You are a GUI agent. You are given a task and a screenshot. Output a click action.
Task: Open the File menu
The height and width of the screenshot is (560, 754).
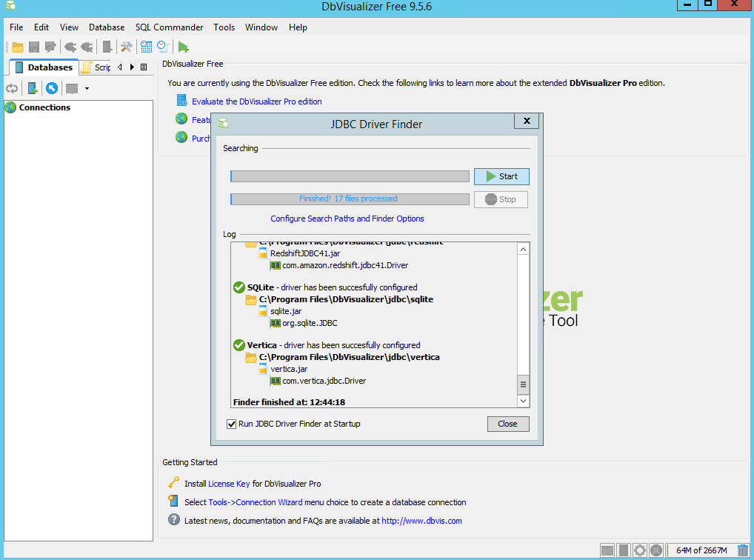point(16,27)
